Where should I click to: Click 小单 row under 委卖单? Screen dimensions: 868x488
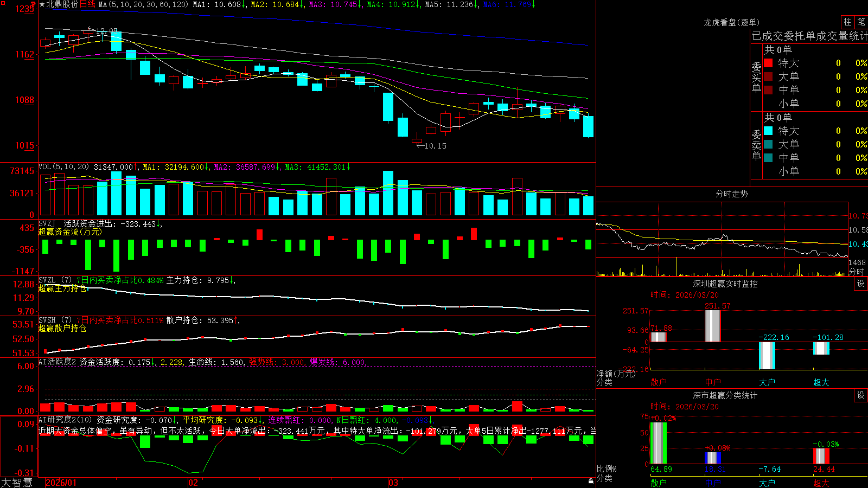(815, 171)
